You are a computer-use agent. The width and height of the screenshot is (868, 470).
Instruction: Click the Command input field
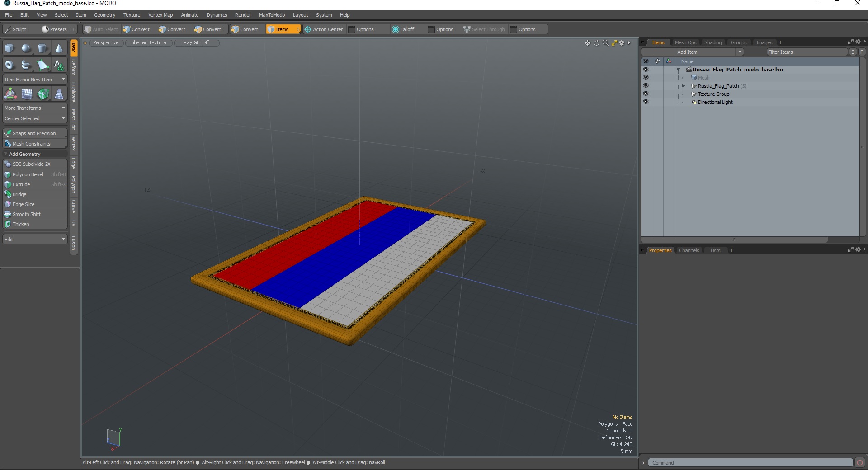click(750, 463)
